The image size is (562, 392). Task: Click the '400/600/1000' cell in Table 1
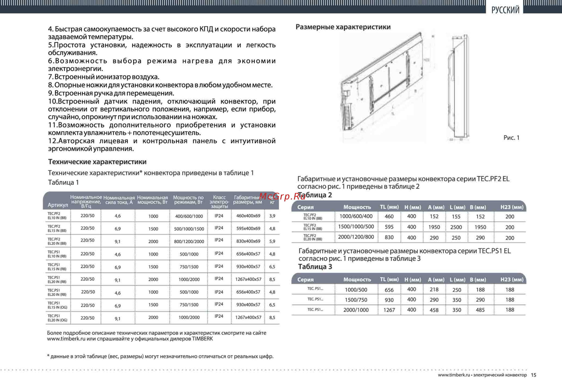pos(189,216)
